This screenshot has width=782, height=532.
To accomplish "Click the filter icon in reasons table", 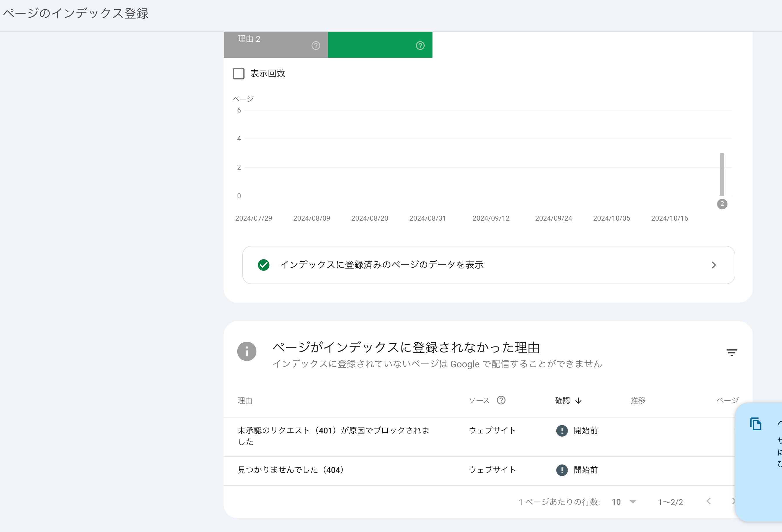I will click(x=732, y=353).
